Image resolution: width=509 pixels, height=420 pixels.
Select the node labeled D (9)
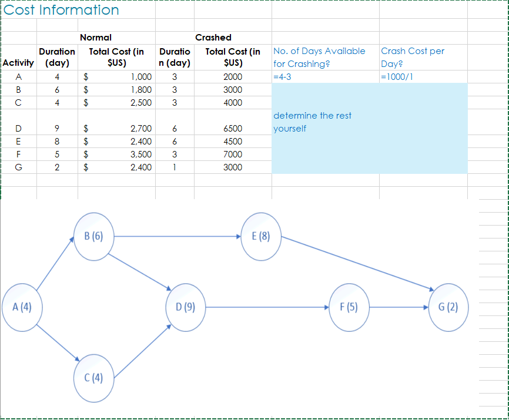186,307
